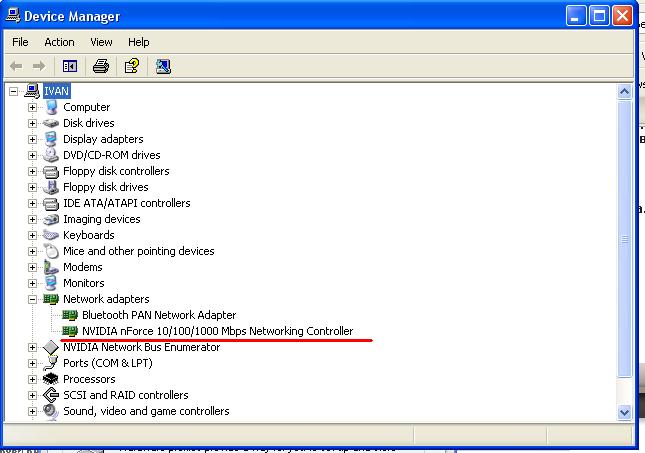645x453 pixels.
Task: Click the Back arrow toolbar icon
Action: (16, 66)
